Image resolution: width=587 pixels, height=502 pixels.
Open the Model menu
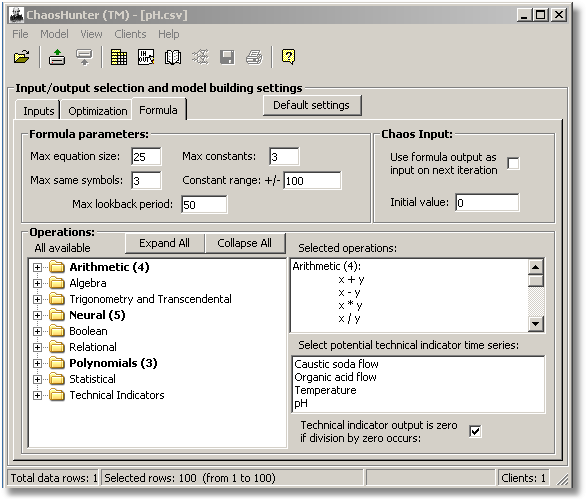pyautogui.click(x=54, y=34)
